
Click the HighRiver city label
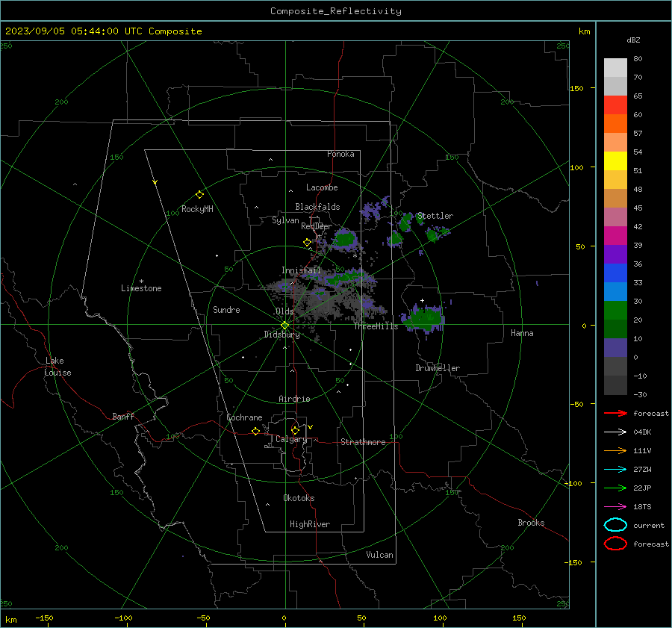pyautogui.click(x=310, y=524)
